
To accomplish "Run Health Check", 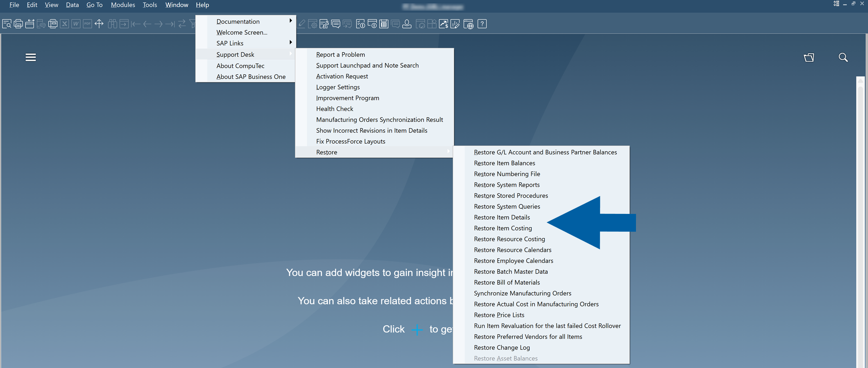I will point(374,109).
